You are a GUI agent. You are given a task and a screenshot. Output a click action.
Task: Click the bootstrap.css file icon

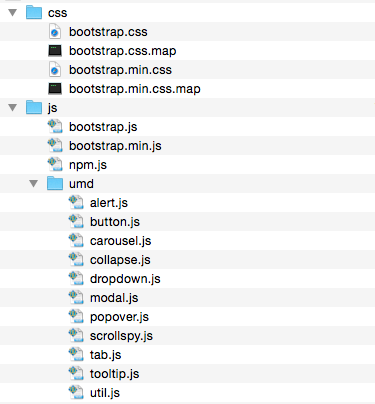coord(55,32)
